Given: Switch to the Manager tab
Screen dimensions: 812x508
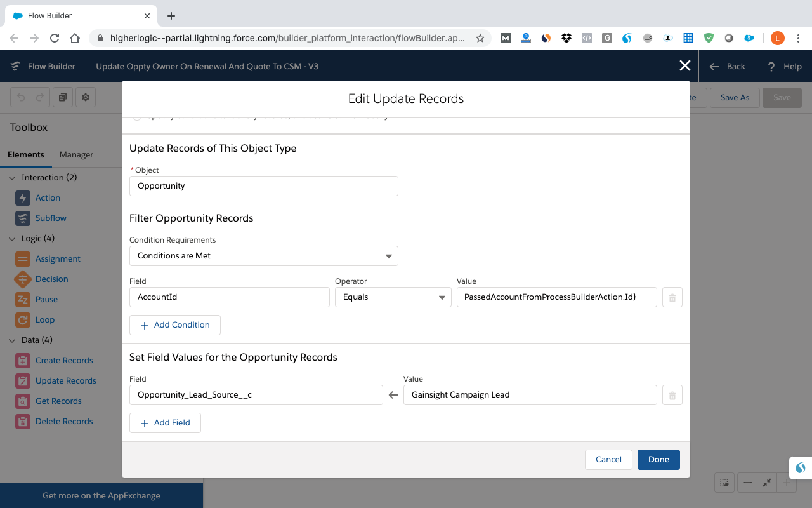Looking at the screenshot, I should coord(76,154).
